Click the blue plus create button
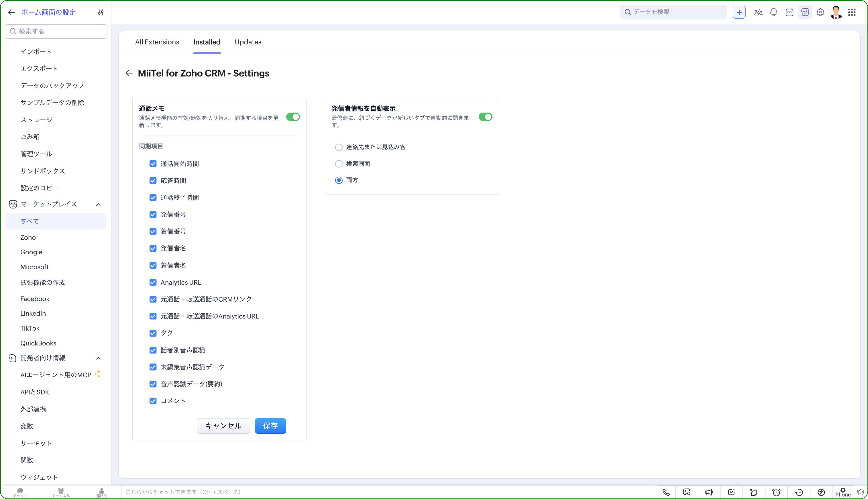868x499 pixels. pyautogui.click(x=739, y=12)
